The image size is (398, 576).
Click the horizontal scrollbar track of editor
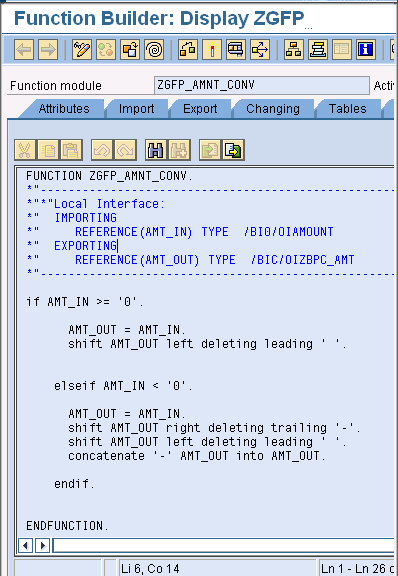223,545
